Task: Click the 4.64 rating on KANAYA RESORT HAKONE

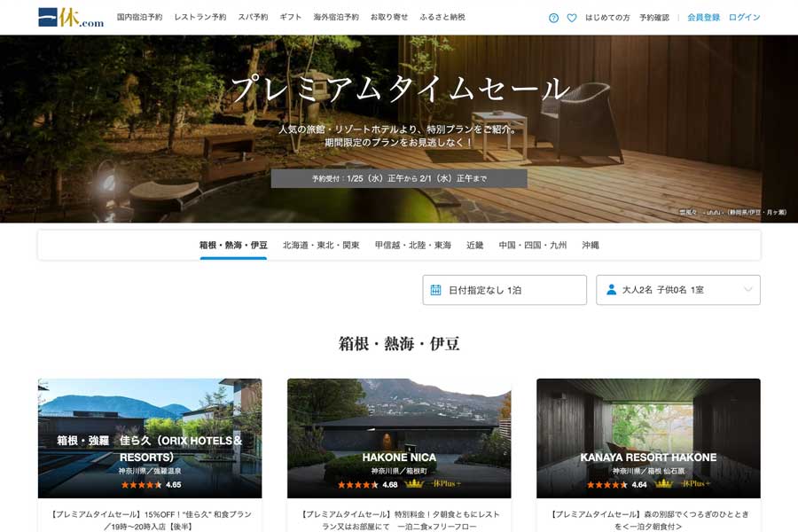Action: [x=617, y=485]
